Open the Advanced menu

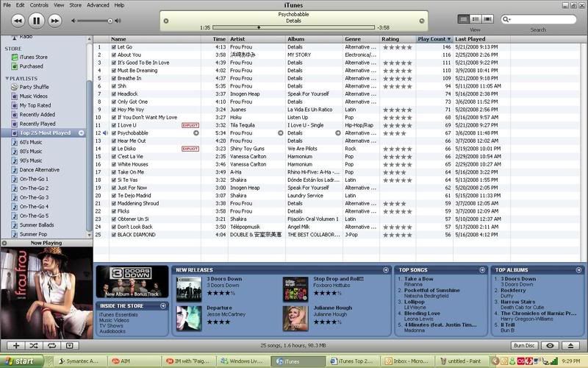point(98,5)
